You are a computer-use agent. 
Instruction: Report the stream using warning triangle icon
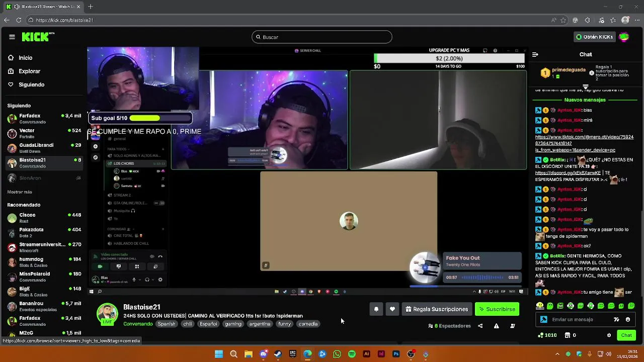tap(496, 326)
